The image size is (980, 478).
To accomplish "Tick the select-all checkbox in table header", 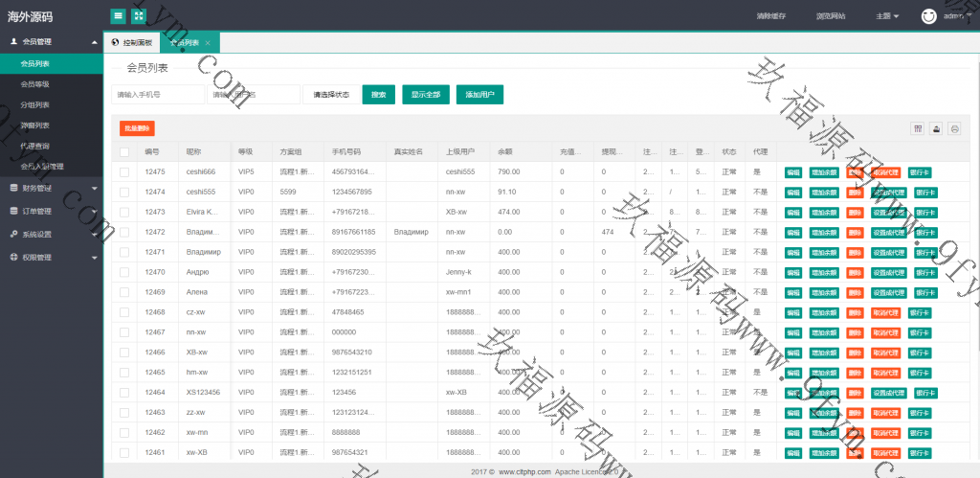I will pos(124,151).
